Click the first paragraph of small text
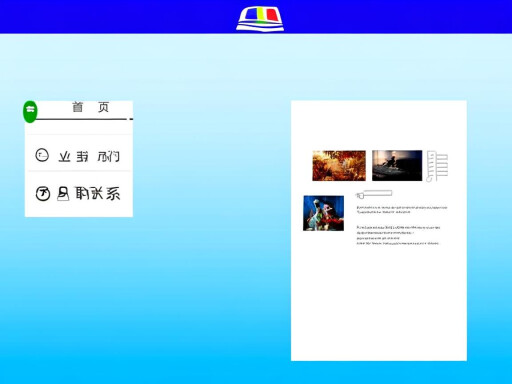The height and width of the screenshot is (384, 512). (402, 210)
